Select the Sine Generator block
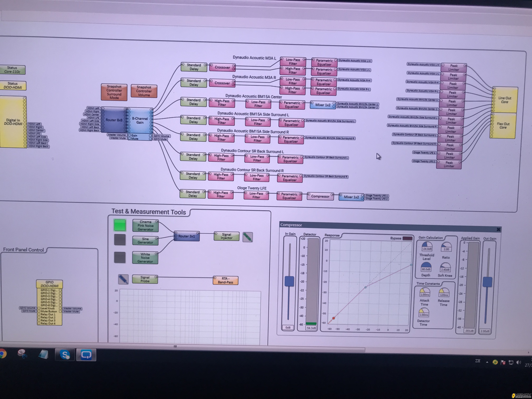Screen dimensions: 532x399 (145, 241)
